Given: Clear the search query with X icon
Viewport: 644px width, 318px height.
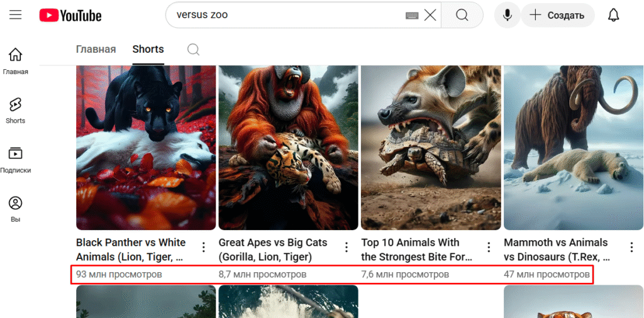Looking at the screenshot, I should (430, 16).
